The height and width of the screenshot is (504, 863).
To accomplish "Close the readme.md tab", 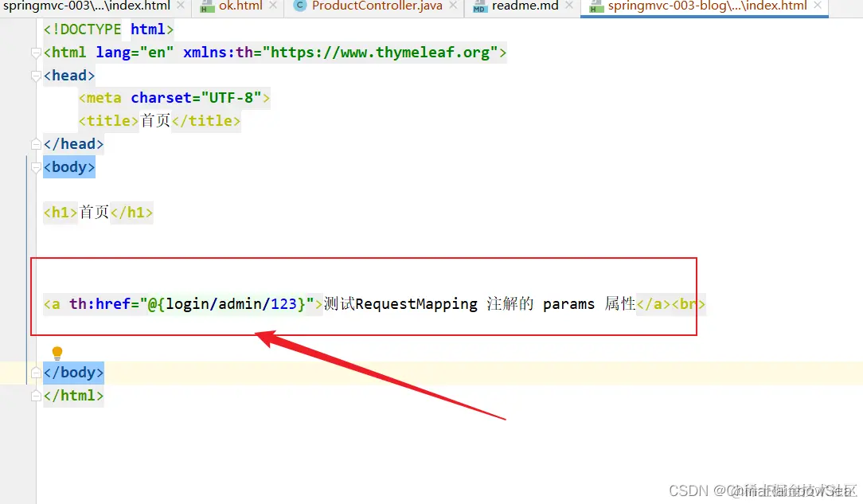I will pyautogui.click(x=569, y=6).
